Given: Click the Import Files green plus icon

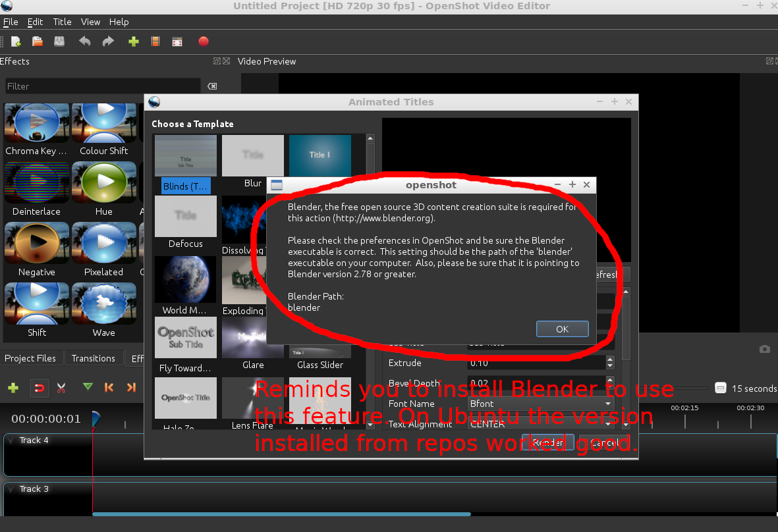Looking at the screenshot, I should click(x=134, y=41).
